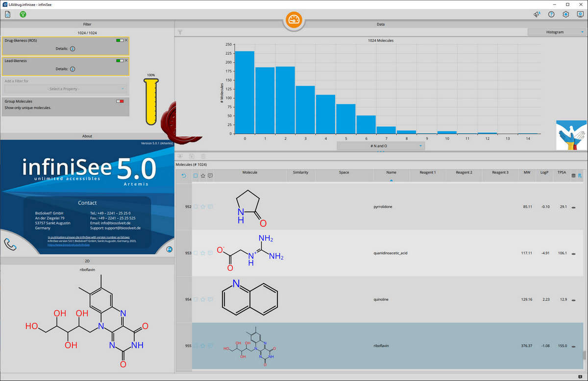Click the gray funnel icon in the Data panel
This screenshot has height=381, width=588.
click(x=180, y=32)
